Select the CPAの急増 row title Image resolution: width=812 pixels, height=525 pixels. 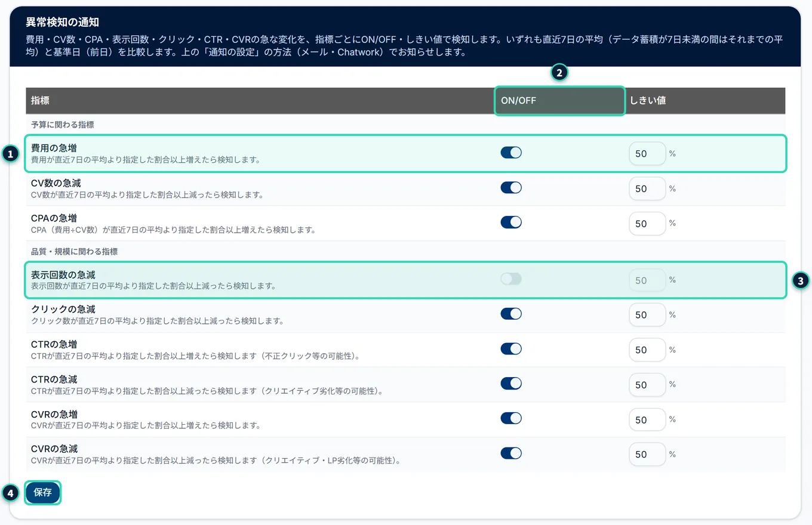click(x=54, y=218)
